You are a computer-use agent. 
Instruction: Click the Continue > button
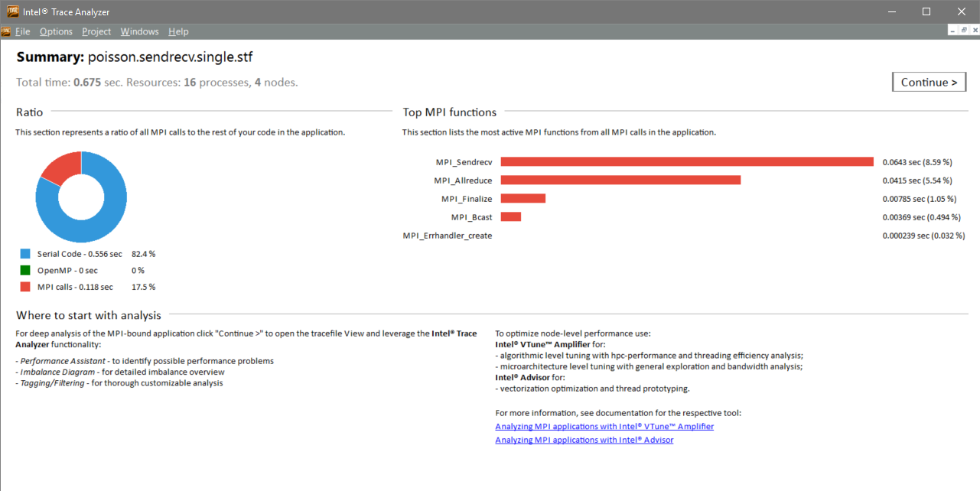(x=929, y=82)
